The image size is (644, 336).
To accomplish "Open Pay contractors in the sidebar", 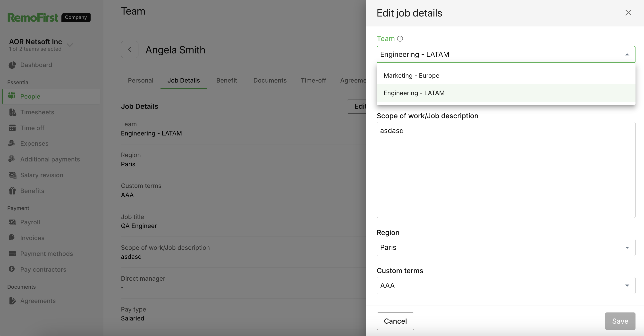I will tap(43, 269).
